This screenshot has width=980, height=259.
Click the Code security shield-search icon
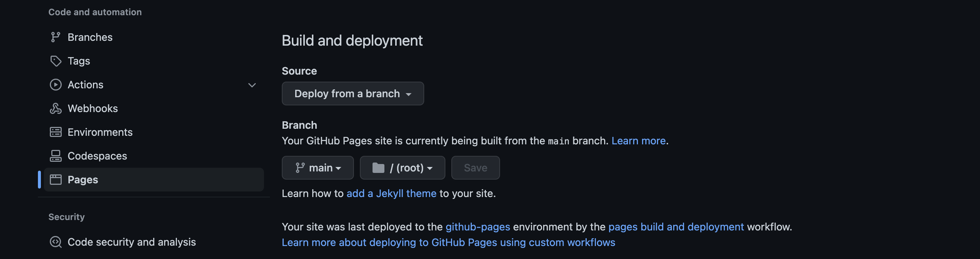(x=55, y=242)
